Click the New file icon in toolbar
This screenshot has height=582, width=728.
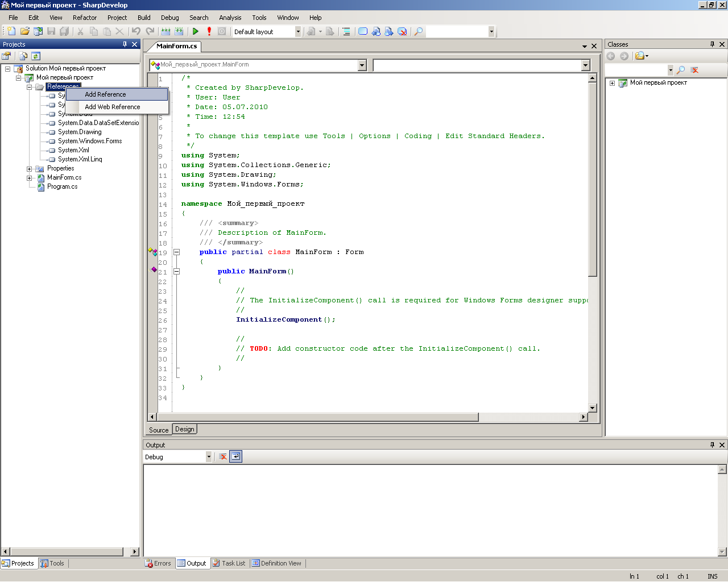(11, 32)
